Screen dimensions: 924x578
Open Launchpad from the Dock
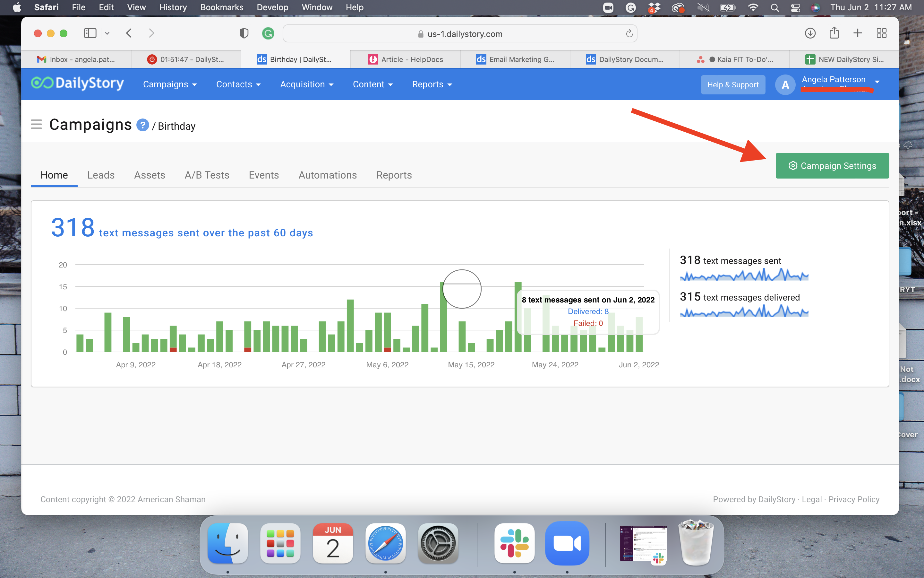pyautogui.click(x=280, y=544)
